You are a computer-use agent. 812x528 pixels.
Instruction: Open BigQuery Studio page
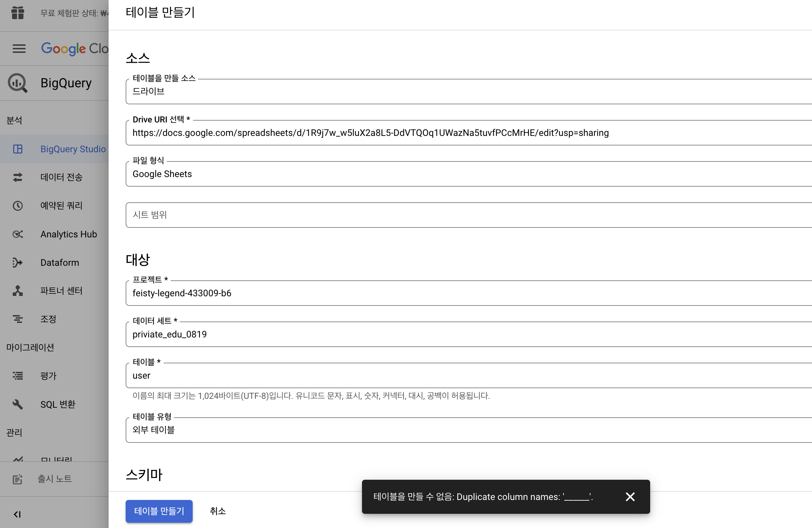[x=54, y=149]
